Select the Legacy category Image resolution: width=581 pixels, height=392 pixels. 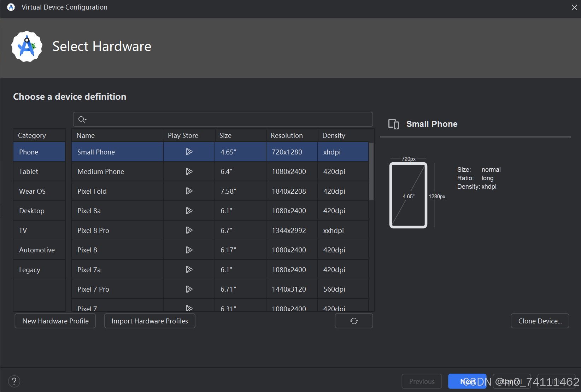(x=39, y=270)
